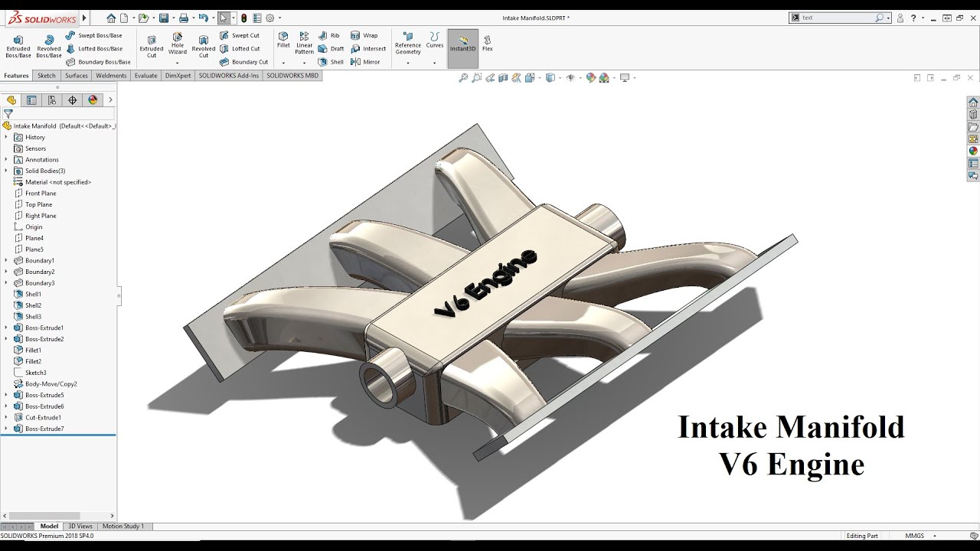Pick the Swept Cut command
The image size is (980, 551).
tap(240, 35)
